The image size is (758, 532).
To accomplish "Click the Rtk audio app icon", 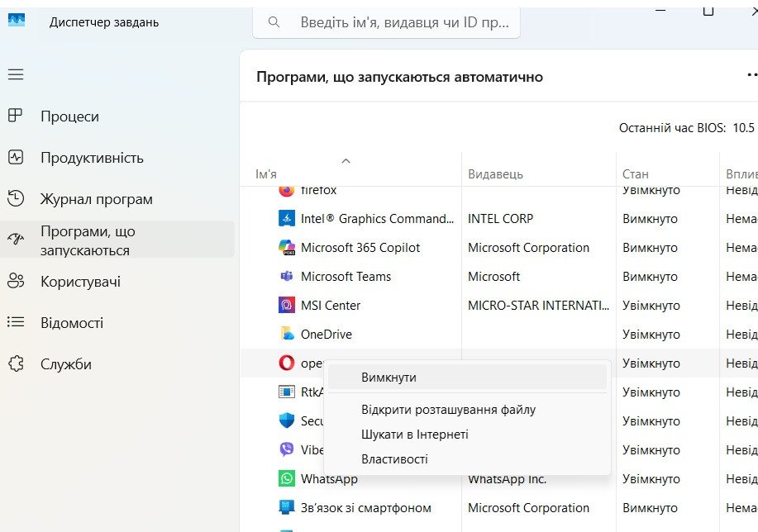I will click(x=287, y=392).
